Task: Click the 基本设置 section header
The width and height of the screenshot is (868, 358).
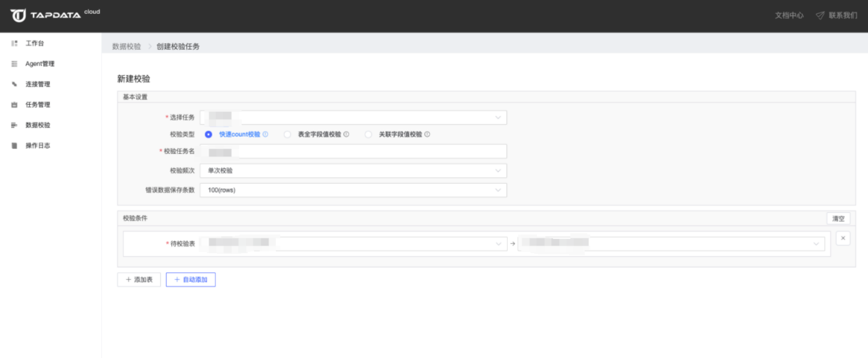Action: (135, 97)
